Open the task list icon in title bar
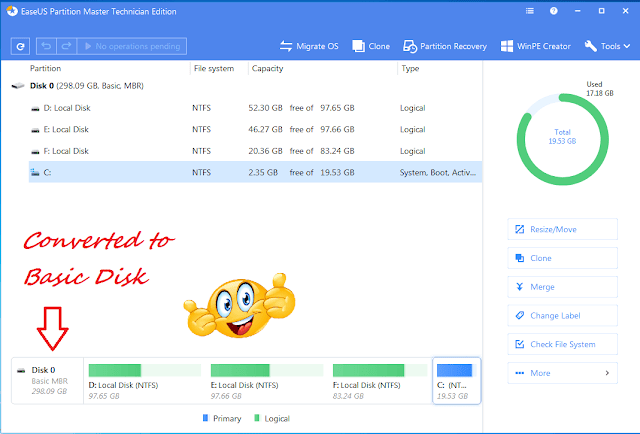This screenshot has width=640, height=434. coord(530,11)
